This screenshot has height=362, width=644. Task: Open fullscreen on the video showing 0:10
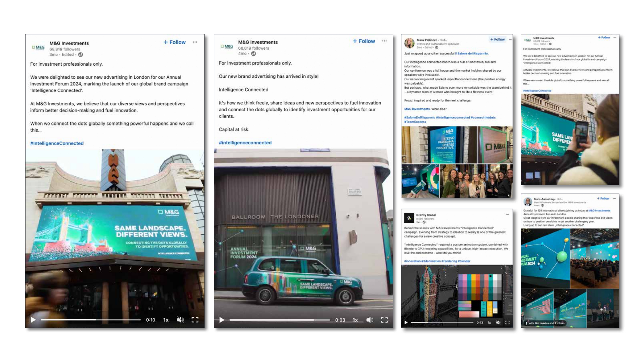[x=195, y=320]
